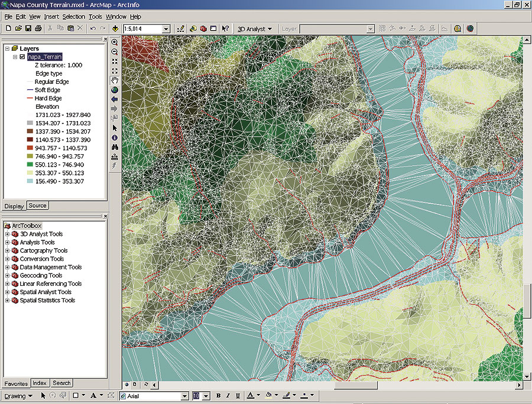Image resolution: width=532 pixels, height=404 pixels.
Task: Click the Zoom In magnifier tool
Action: tap(115, 42)
